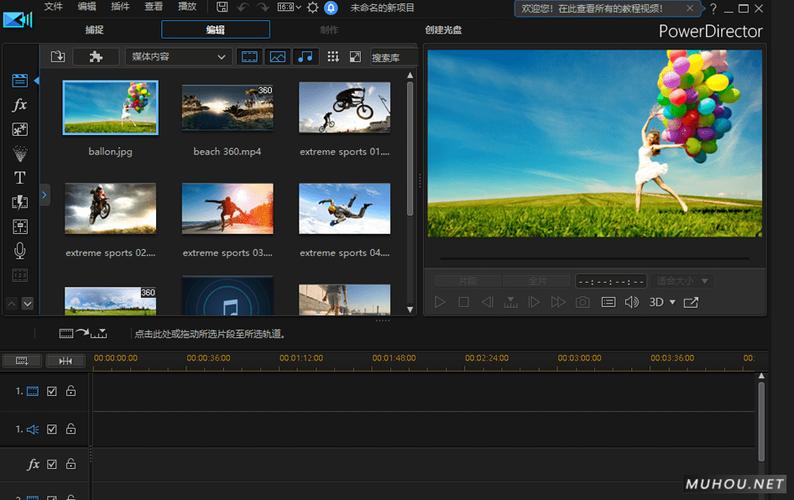Screen dimensions: 794x500
Task: Open the 媒体内容 dropdown
Action: coord(179,57)
